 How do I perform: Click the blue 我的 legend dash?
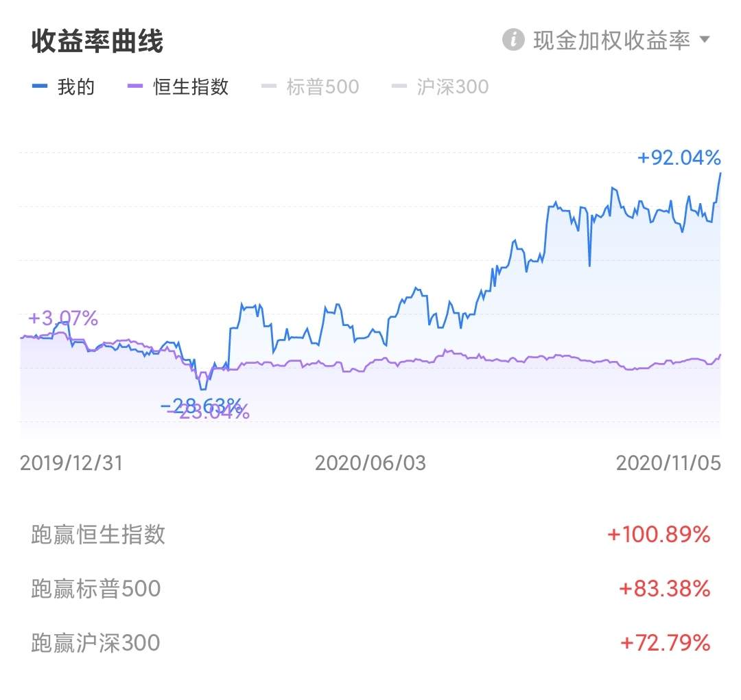pos(40,87)
